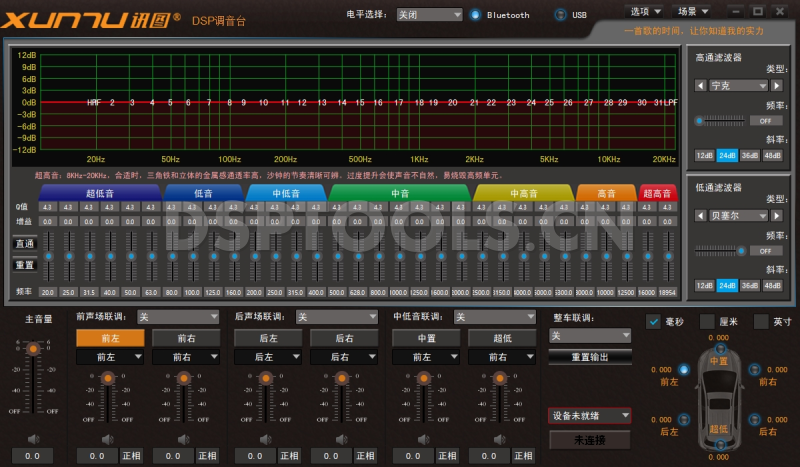This screenshot has width=800, height=467.
Task: Enable the 厘米 unit checkbox
Action: tap(708, 321)
